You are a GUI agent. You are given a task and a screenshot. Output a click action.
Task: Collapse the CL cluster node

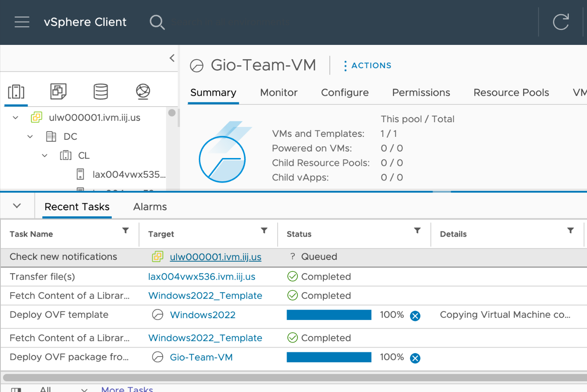coord(44,155)
